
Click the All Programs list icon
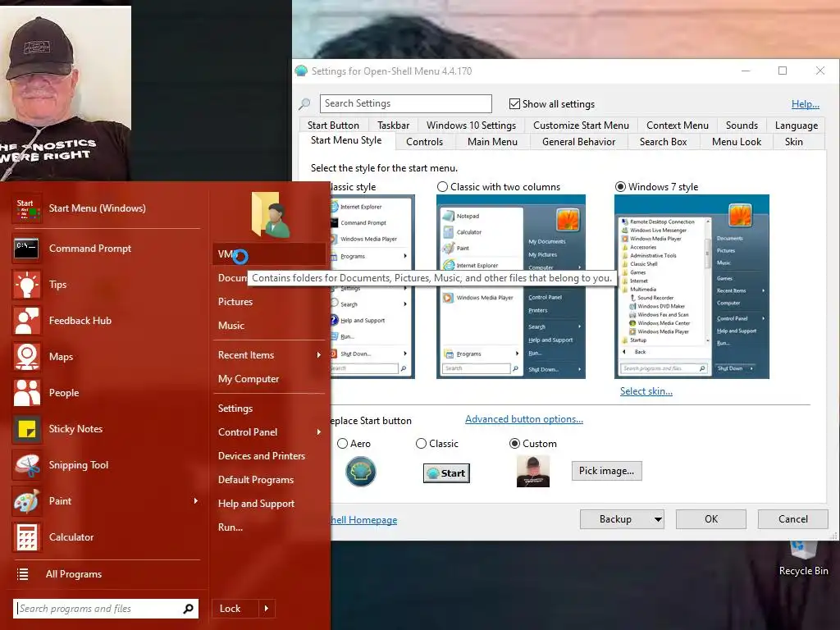(22, 574)
